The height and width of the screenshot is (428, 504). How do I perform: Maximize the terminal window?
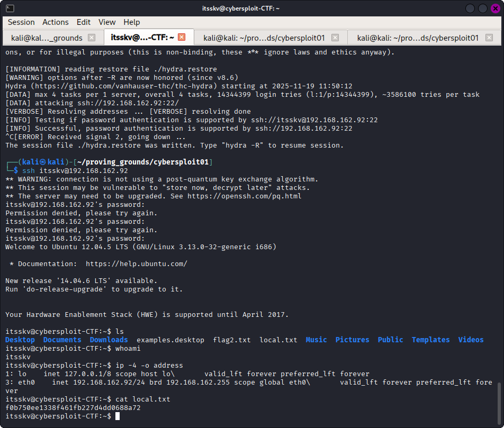tap(482, 8)
